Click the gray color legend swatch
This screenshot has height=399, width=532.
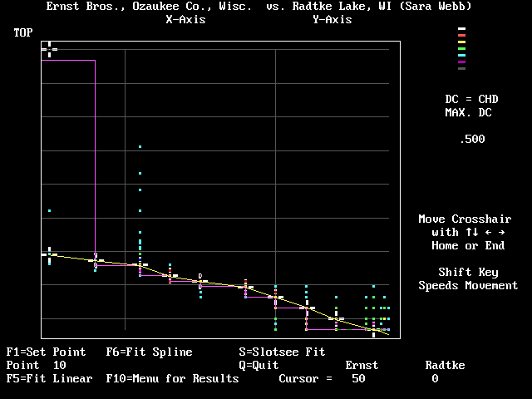click(462, 68)
